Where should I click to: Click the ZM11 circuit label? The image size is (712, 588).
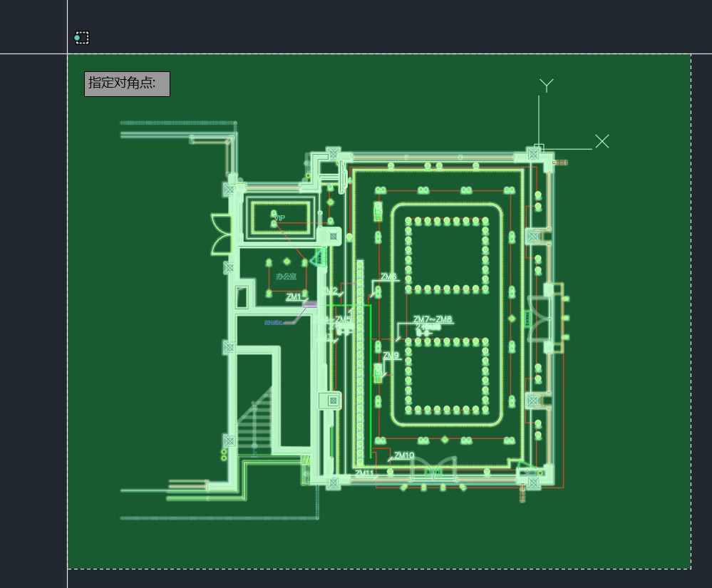click(x=364, y=473)
